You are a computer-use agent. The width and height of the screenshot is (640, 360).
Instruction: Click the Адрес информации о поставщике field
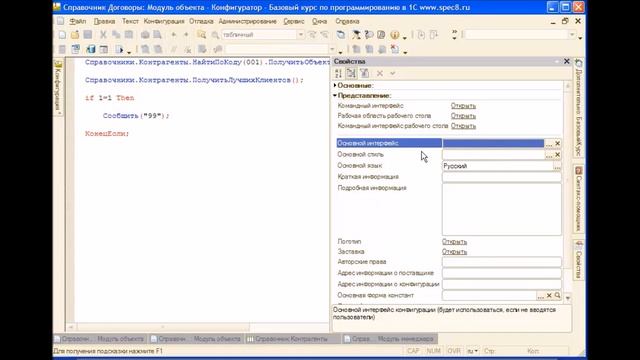[x=502, y=273]
